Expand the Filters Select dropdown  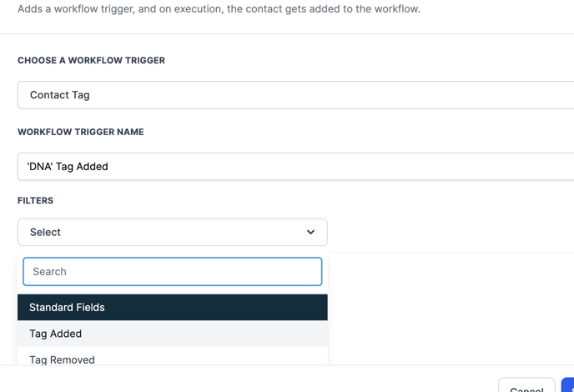(172, 233)
